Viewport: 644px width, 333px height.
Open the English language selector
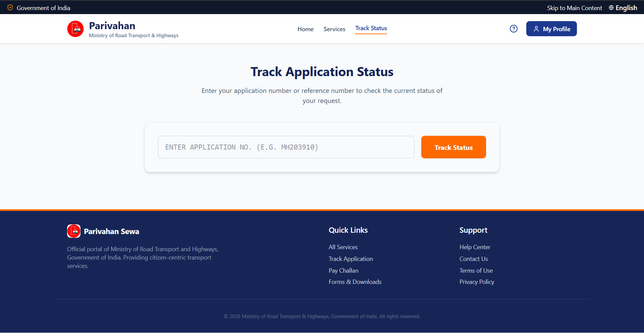click(623, 8)
